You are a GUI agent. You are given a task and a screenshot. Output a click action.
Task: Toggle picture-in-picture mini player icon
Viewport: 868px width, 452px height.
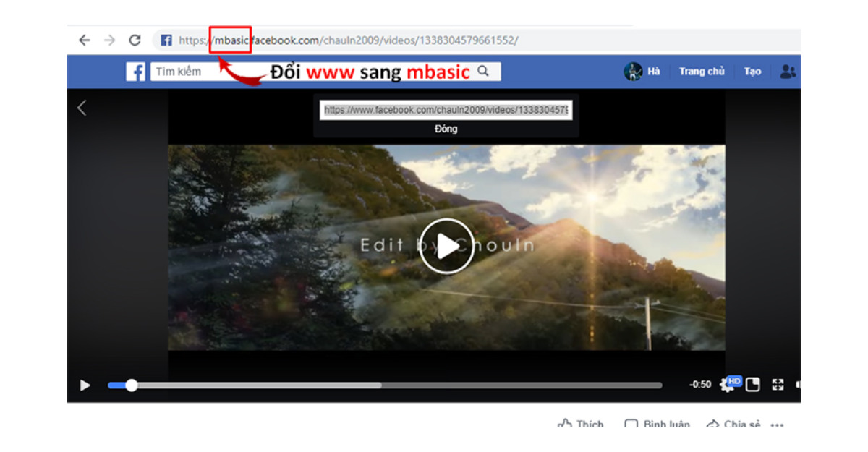753,385
